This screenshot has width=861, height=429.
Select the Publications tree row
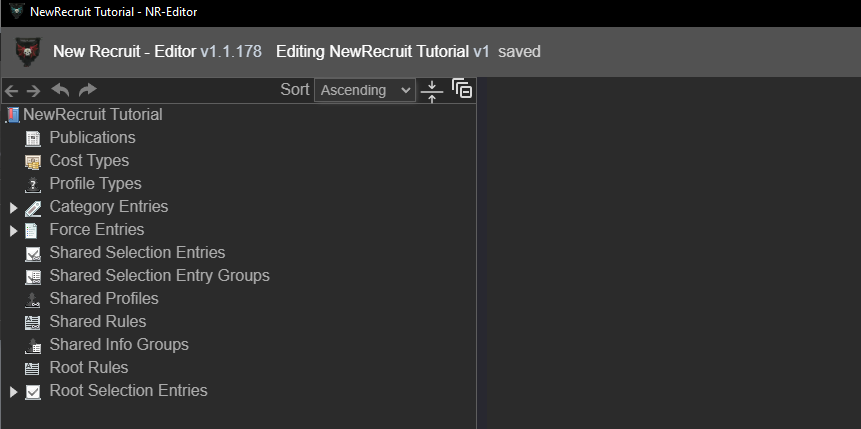[92, 137]
